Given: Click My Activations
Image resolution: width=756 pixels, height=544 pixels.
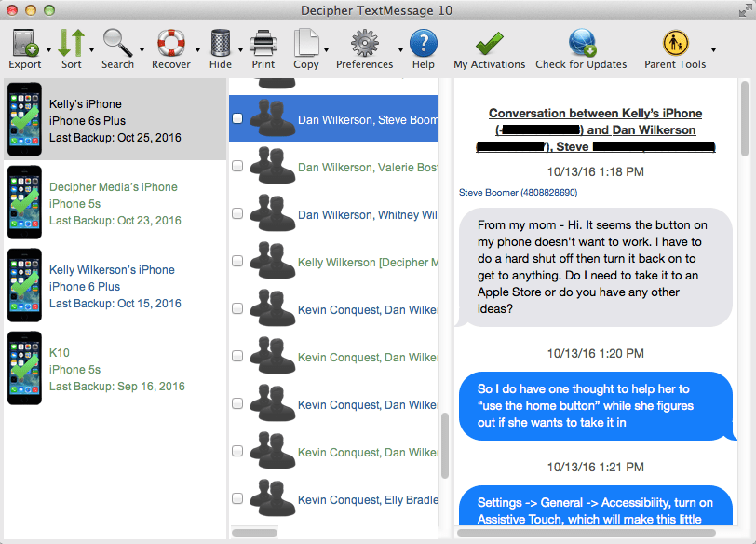Looking at the screenshot, I should coord(489,42).
